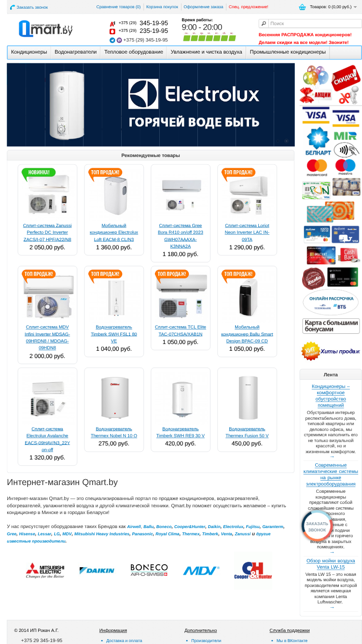Click the Viber messenger icon
Viewport: 362px width, 644px height.
pyautogui.click(x=119, y=40)
